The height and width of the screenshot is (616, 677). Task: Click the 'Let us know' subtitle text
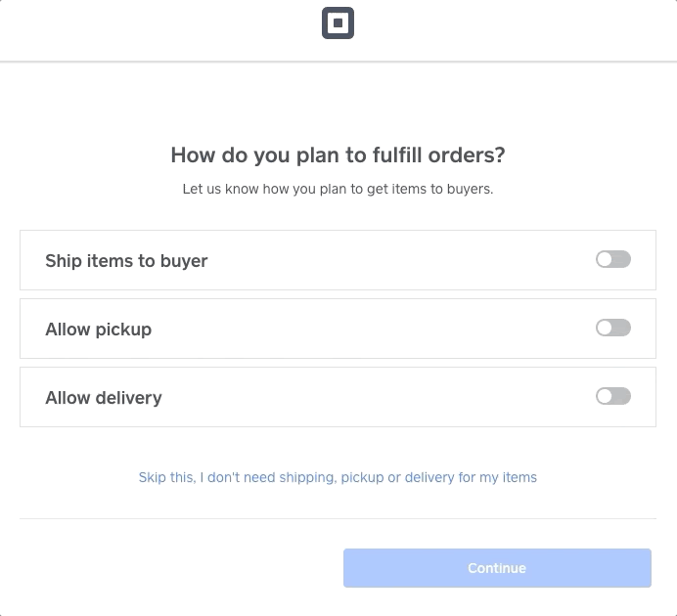[338, 189]
